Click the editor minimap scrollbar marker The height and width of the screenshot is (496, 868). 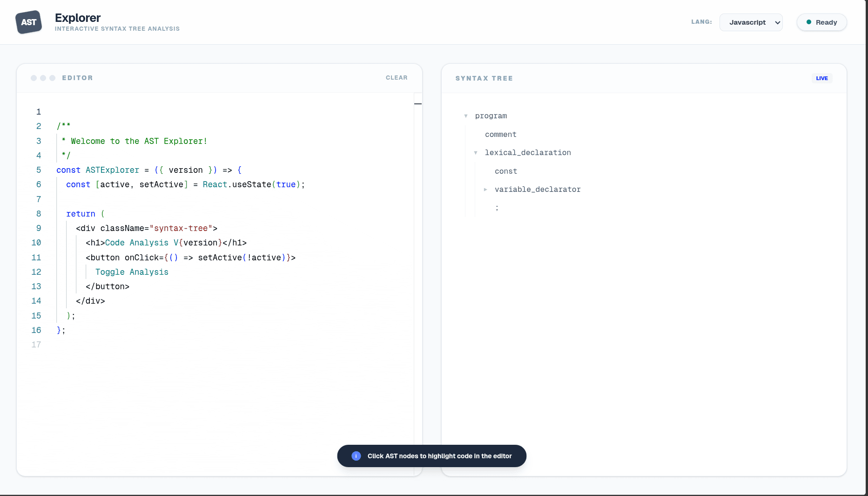pos(417,103)
